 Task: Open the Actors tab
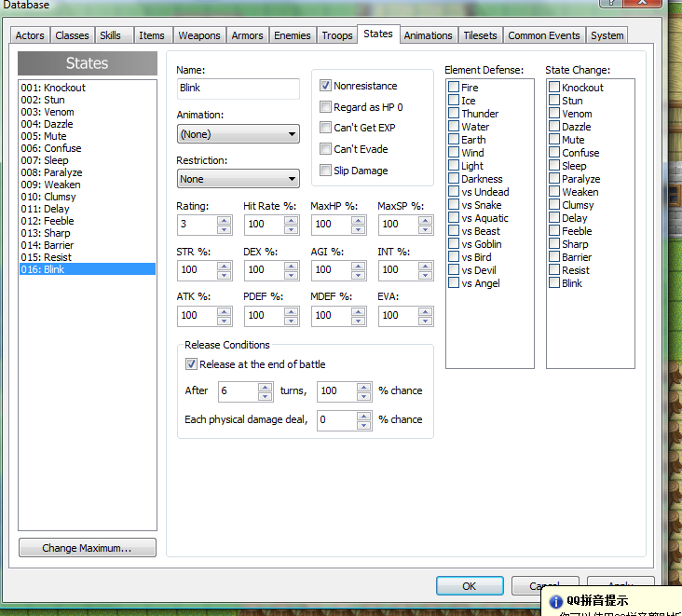[30, 35]
